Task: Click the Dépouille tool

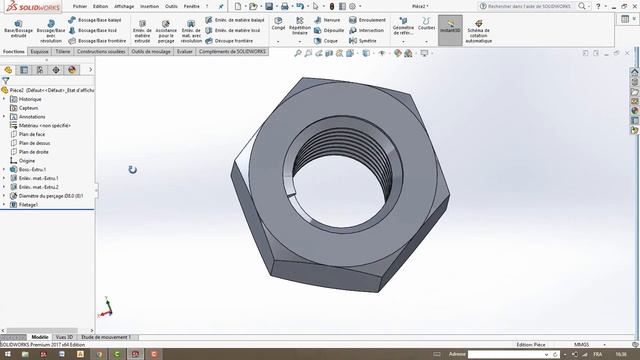Action: (x=329, y=30)
